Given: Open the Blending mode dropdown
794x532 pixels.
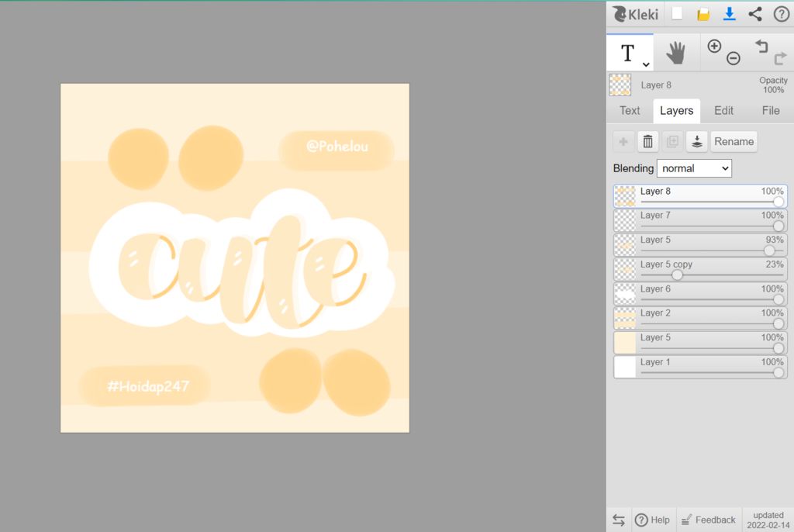Looking at the screenshot, I should tap(694, 168).
